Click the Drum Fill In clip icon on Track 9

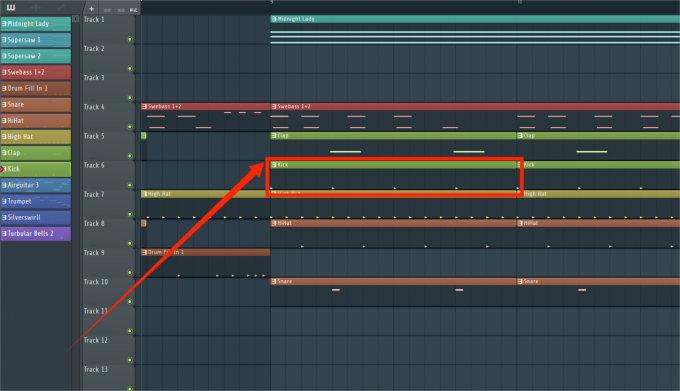pos(144,252)
